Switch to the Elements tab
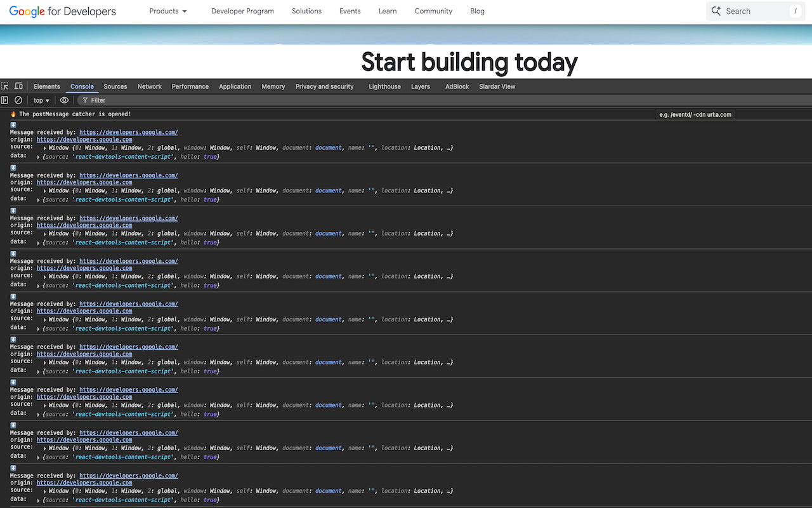The image size is (812, 508). tap(47, 86)
